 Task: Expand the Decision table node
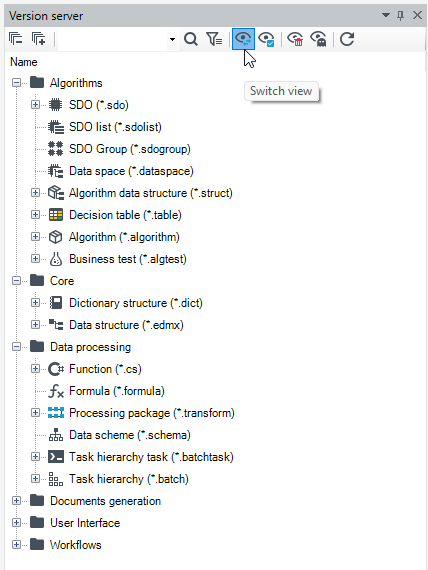(x=35, y=215)
